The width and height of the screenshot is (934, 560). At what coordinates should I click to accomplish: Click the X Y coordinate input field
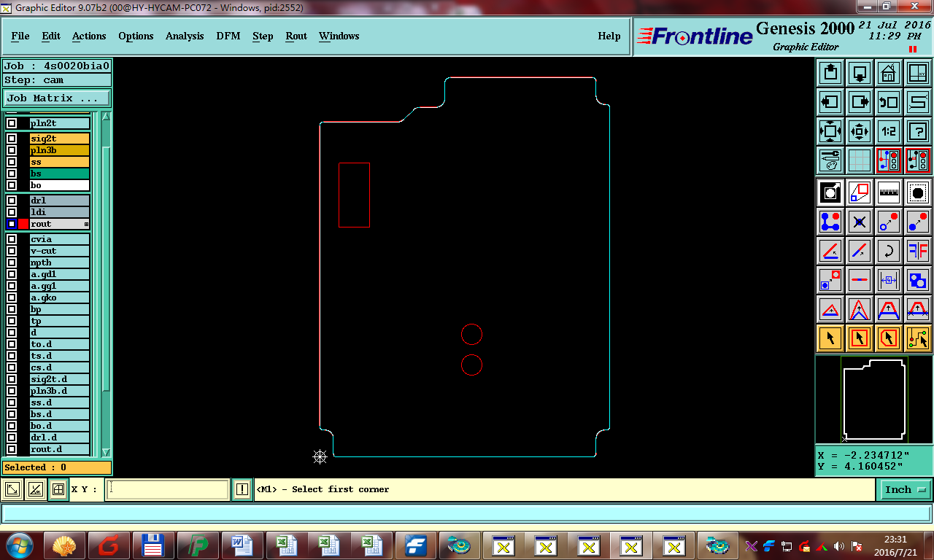pos(169,490)
